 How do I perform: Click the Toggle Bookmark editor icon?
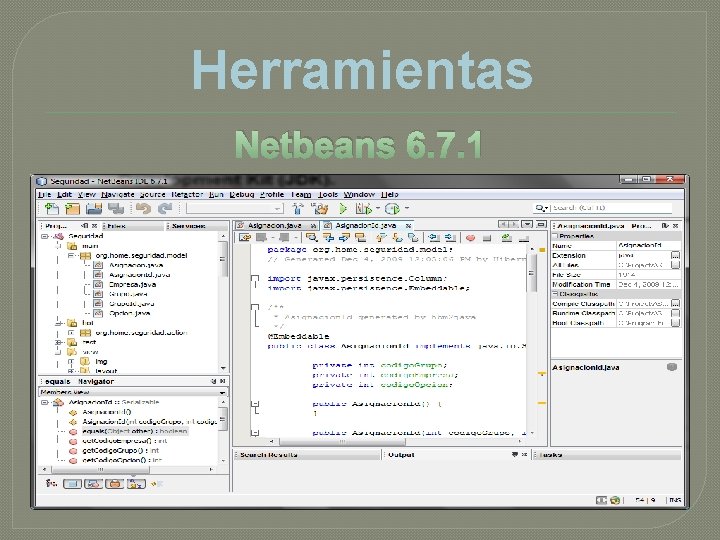tap(413, 237)
